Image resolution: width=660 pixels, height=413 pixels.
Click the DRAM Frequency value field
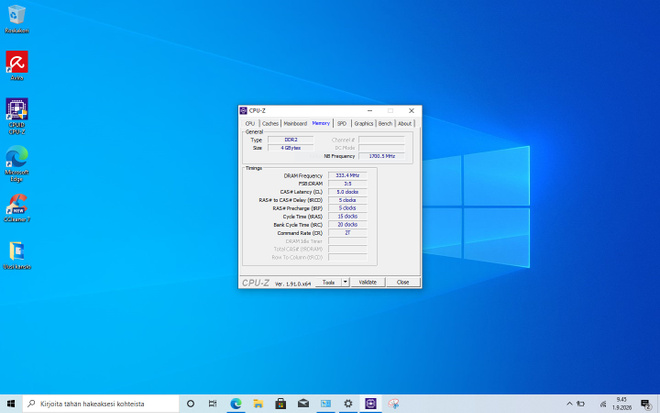click(x=347, y=176)
